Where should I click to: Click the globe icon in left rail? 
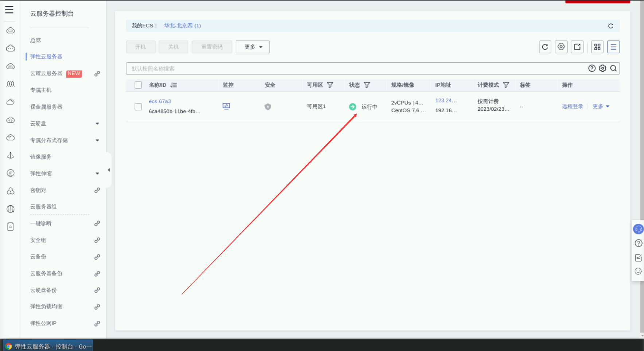coord(11,209)
